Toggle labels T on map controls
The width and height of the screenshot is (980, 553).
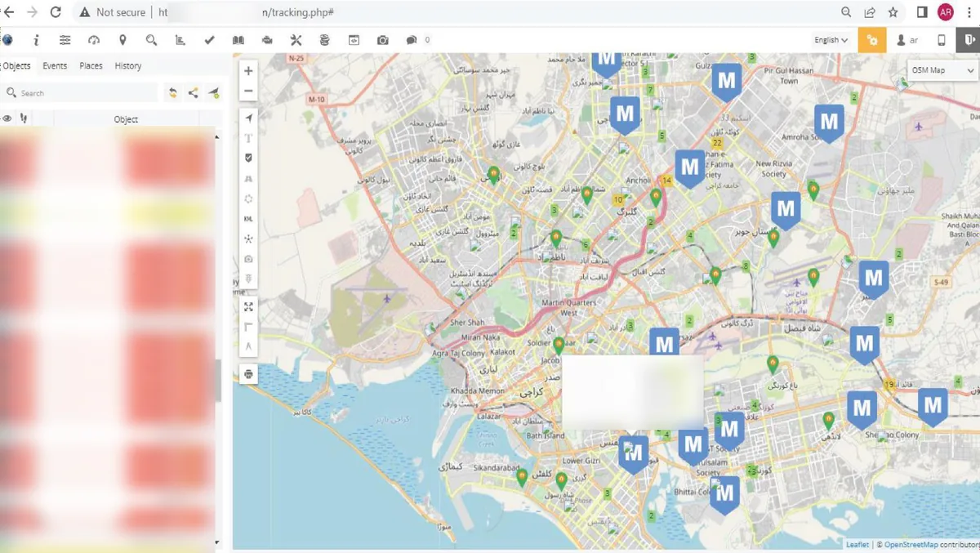[249, 138]
